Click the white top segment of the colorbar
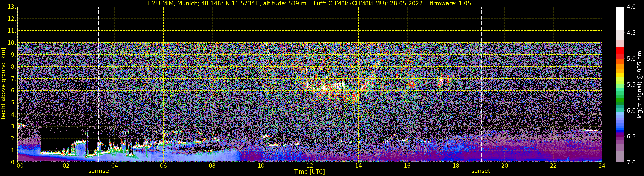This screenshot has height=176, width=644. (x=620, y=19)
